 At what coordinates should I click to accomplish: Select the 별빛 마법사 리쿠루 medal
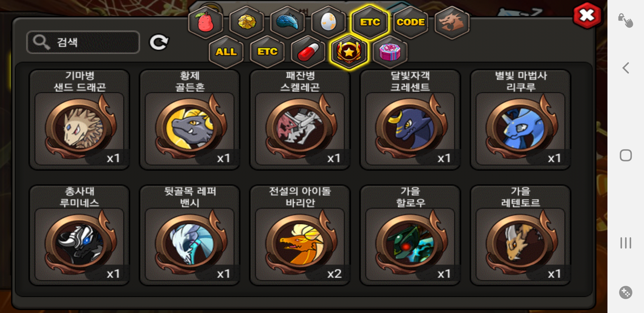point(520,120)
